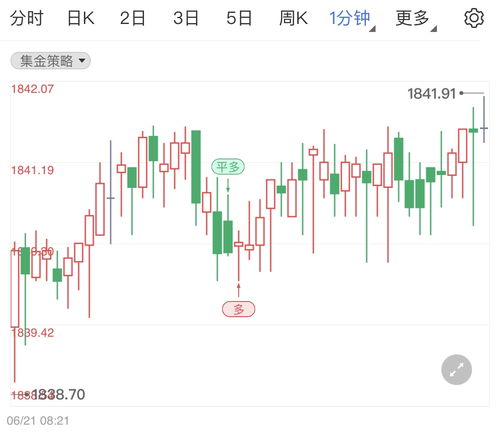Select the 2日 chart tab
The image size is (500, 433).
click(x=133, y=18)
